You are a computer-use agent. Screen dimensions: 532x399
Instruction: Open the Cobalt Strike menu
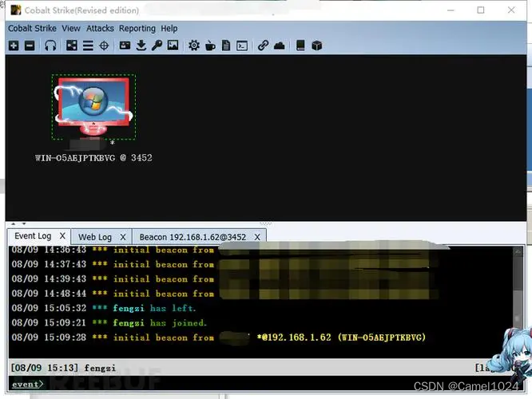click(32, 29)
